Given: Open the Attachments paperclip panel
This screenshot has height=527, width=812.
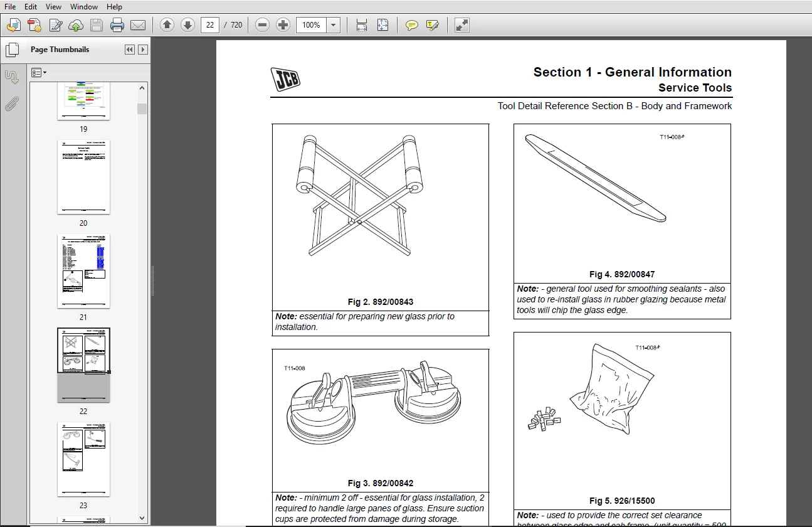Looking at the screenshot, I should point(12,104).
